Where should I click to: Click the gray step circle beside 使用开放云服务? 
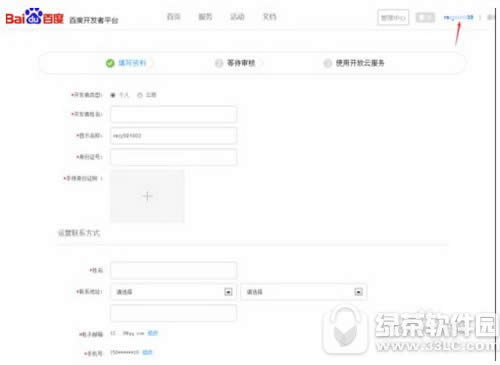(x=328, y=63)
